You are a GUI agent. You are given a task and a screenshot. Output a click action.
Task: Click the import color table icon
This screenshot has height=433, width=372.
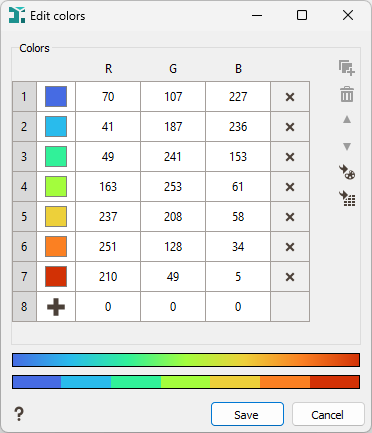point(347,198)
